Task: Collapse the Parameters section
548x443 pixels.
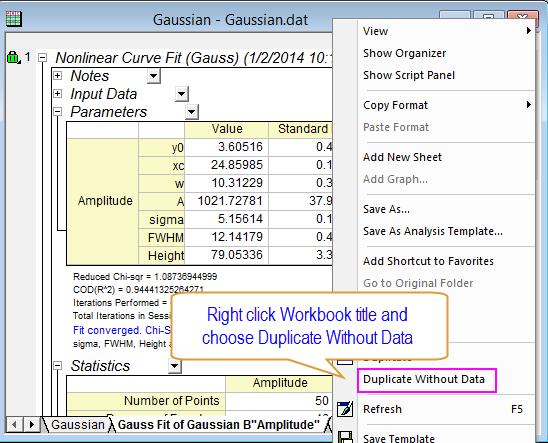Action: tap(58, 112)
